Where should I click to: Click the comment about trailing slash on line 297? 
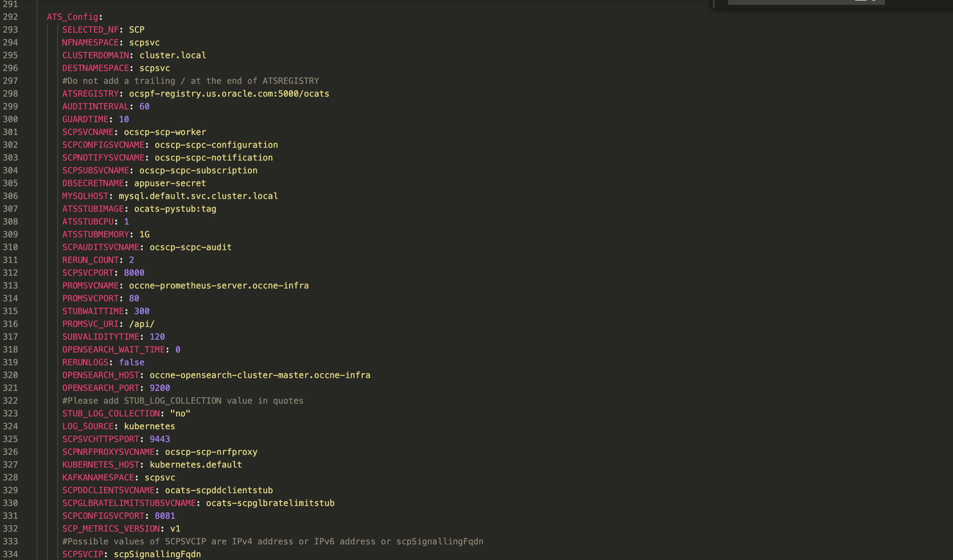(x=189, y=81)
